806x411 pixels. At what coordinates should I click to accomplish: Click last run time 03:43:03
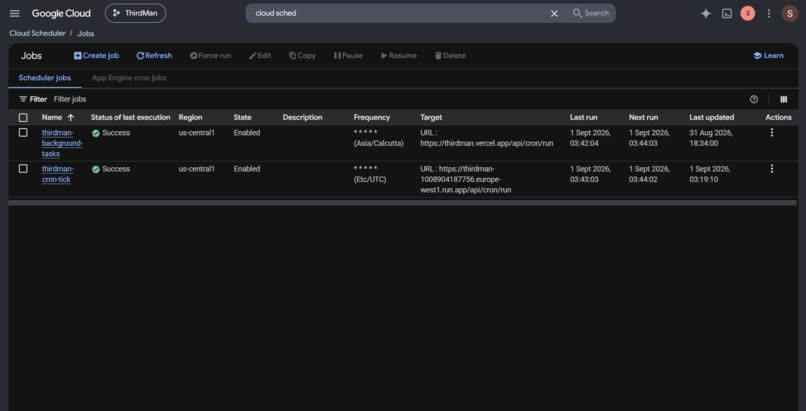coord(584,179)
